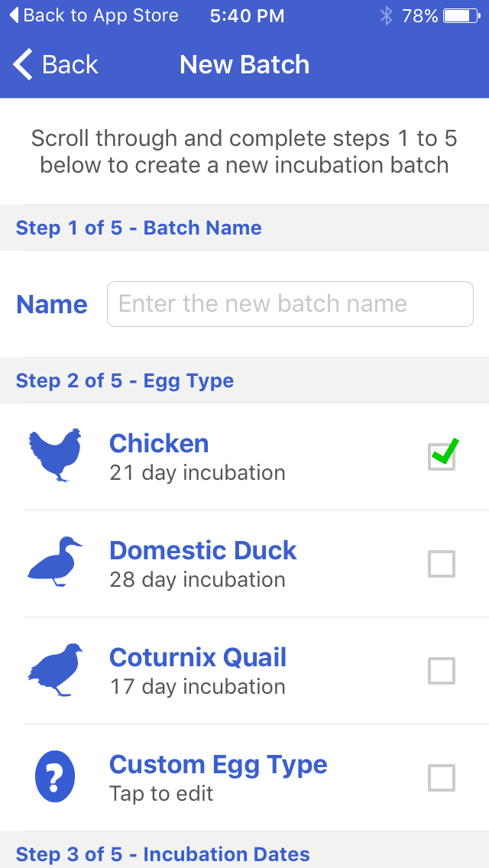Choose the Domestic Duck title
489x868 pixels.
point(203,550)
